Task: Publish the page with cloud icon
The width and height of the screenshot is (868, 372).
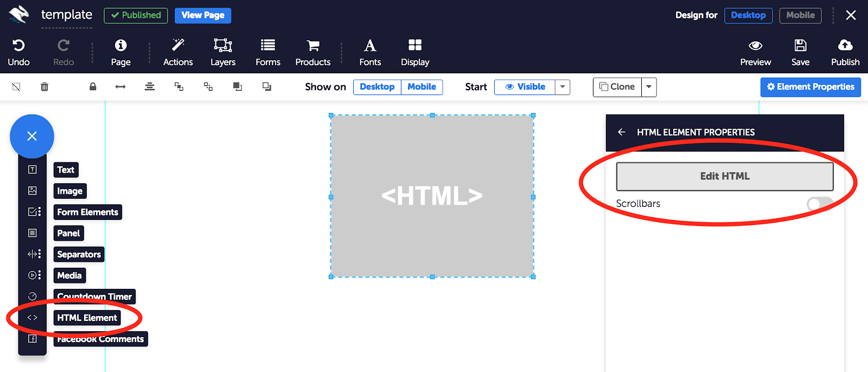Action: click(x=845, y=45)
